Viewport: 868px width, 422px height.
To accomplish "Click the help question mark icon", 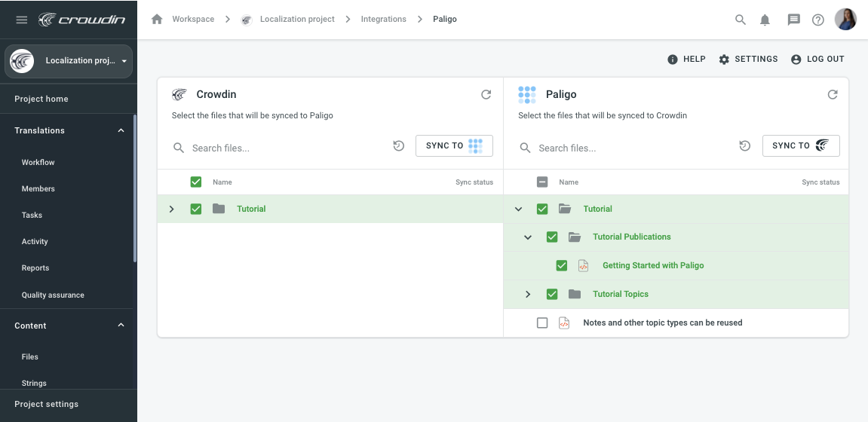I will [x=818, y=20].
